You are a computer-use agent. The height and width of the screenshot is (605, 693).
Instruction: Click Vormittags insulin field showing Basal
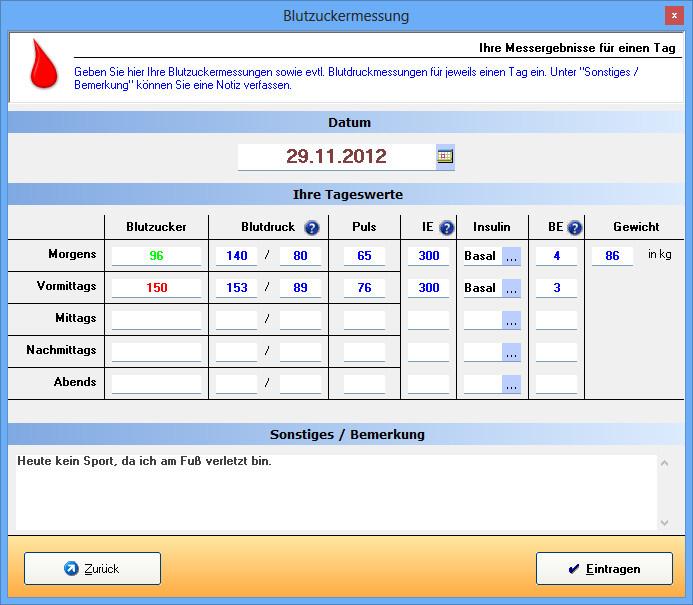(483, 288)
